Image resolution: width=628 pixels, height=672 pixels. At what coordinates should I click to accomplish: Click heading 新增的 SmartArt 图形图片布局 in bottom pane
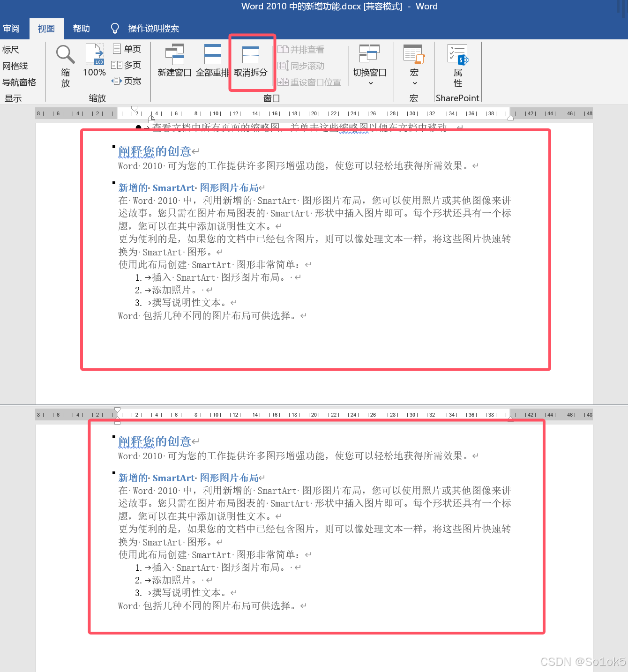pyautogui.click(x=188, y=478)
